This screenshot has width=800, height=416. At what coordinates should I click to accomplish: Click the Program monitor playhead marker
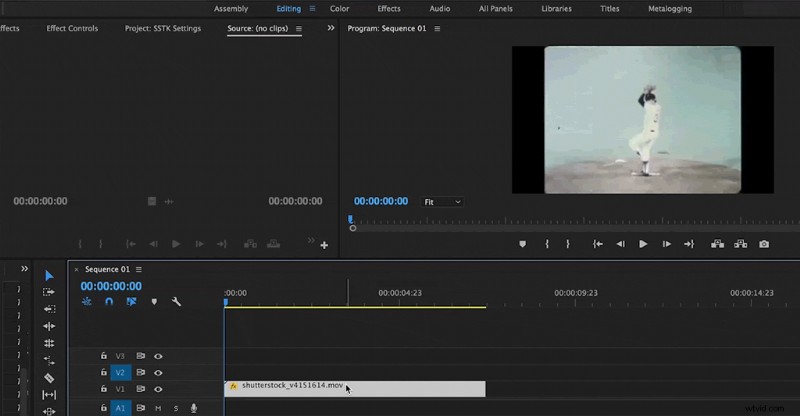(x=351, y=219)
